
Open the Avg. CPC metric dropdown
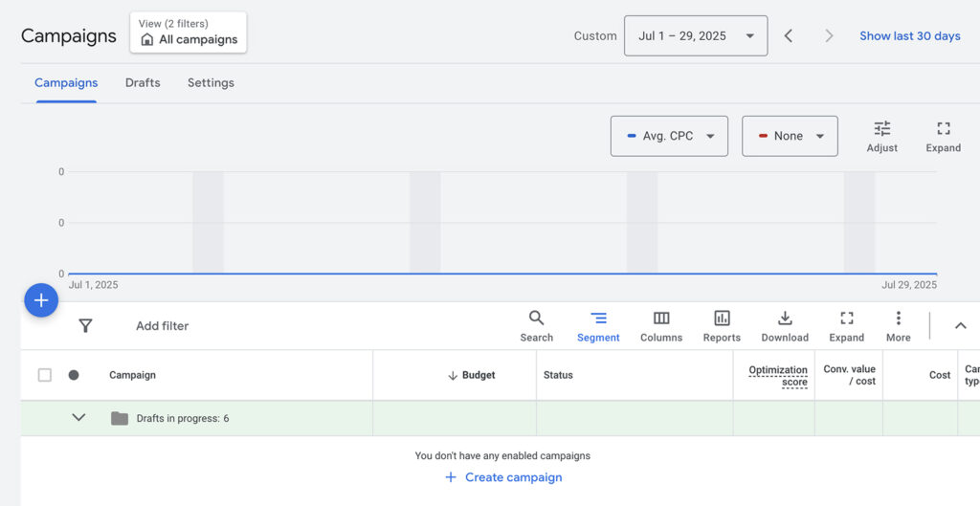coord(669,136)
